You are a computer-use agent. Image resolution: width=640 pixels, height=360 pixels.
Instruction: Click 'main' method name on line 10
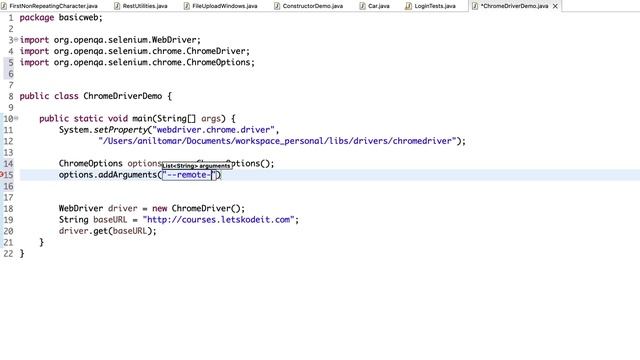tap(142, 118)
